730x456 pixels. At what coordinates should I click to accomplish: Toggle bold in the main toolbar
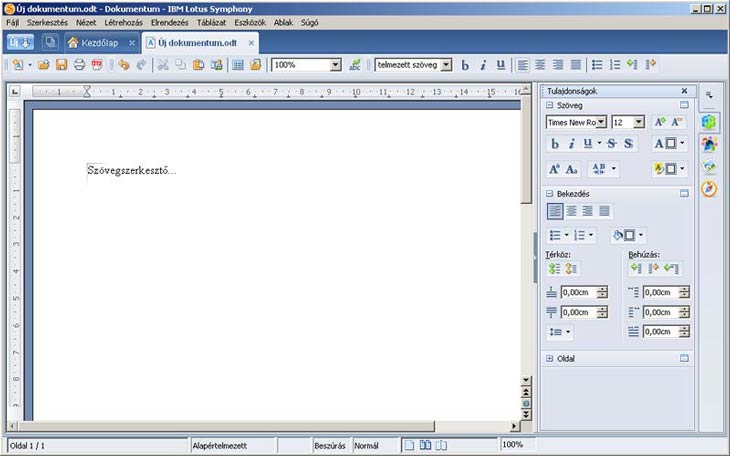coord(465,65)
